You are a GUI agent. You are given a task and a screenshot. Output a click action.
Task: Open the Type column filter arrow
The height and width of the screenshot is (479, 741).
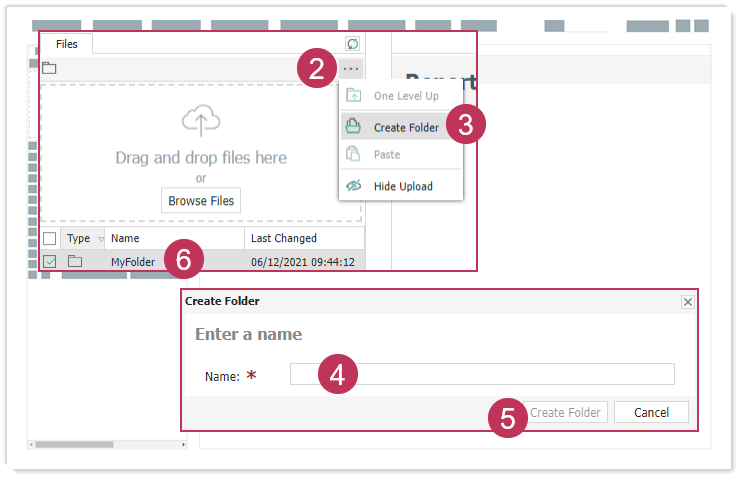tap(98, 239)
